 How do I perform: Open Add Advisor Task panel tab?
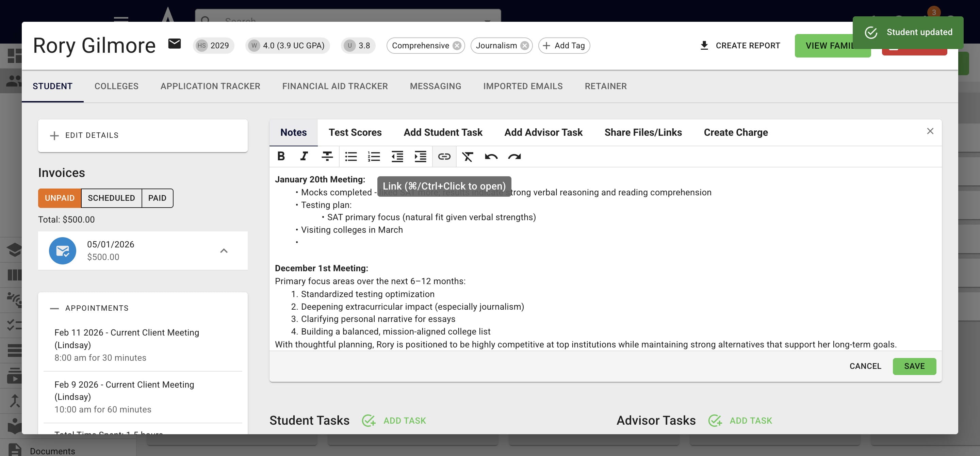coord(543,132)
